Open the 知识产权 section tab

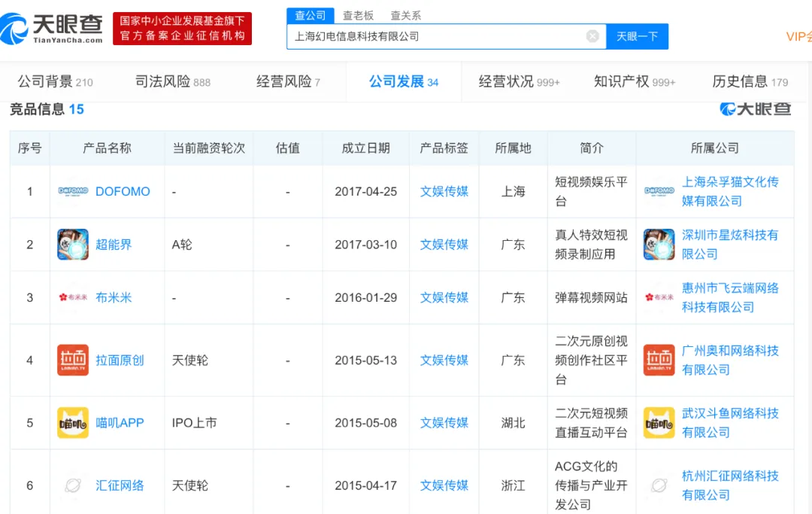tap(635, 82)
